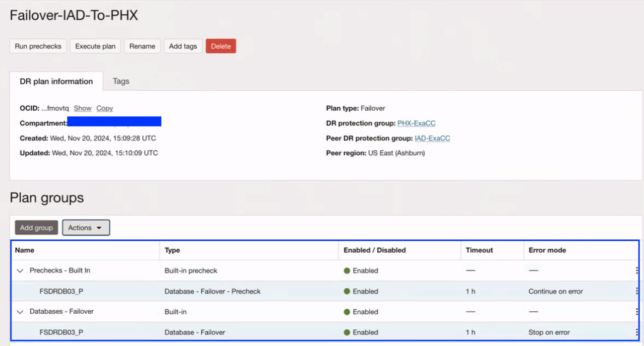The width and height of the screenshot is (644, 346).
Task: Click Add group button
Action: (36, 228)
